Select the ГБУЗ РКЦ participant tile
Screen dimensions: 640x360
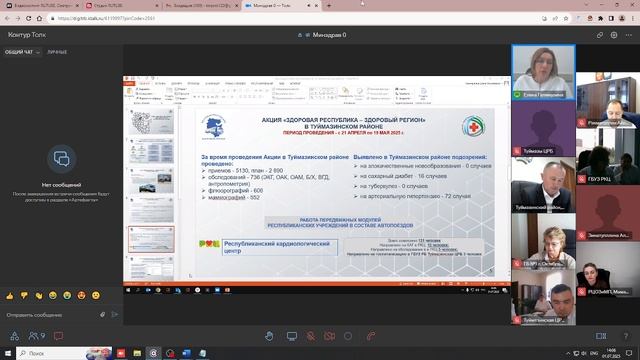[608, 157]
